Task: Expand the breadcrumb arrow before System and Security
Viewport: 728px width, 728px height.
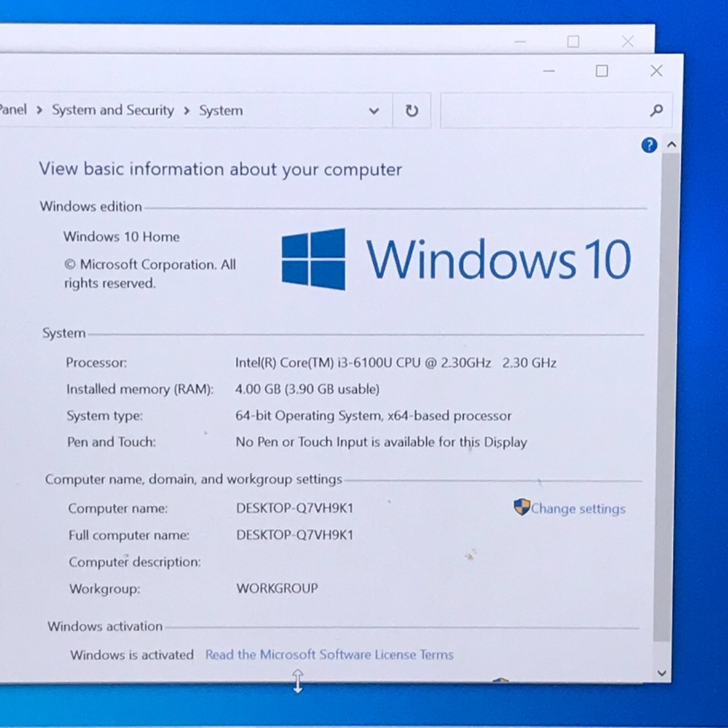Action: pos(39,110)
